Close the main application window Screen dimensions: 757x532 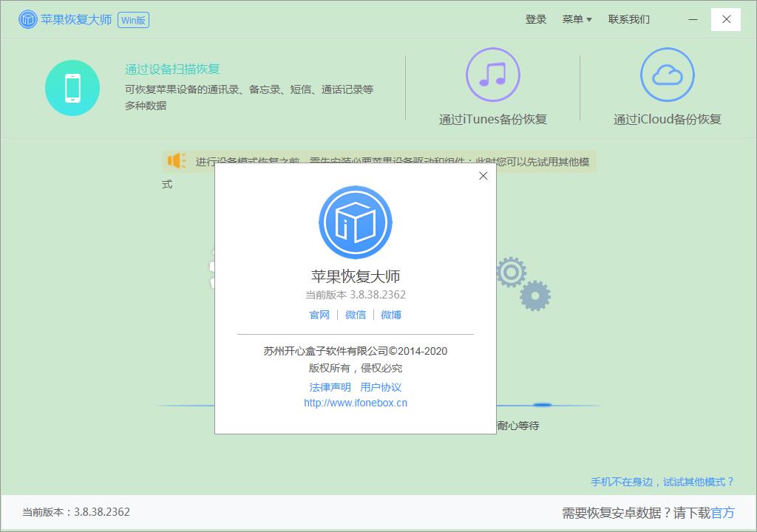pyautogui.click(x=726, y=19)
